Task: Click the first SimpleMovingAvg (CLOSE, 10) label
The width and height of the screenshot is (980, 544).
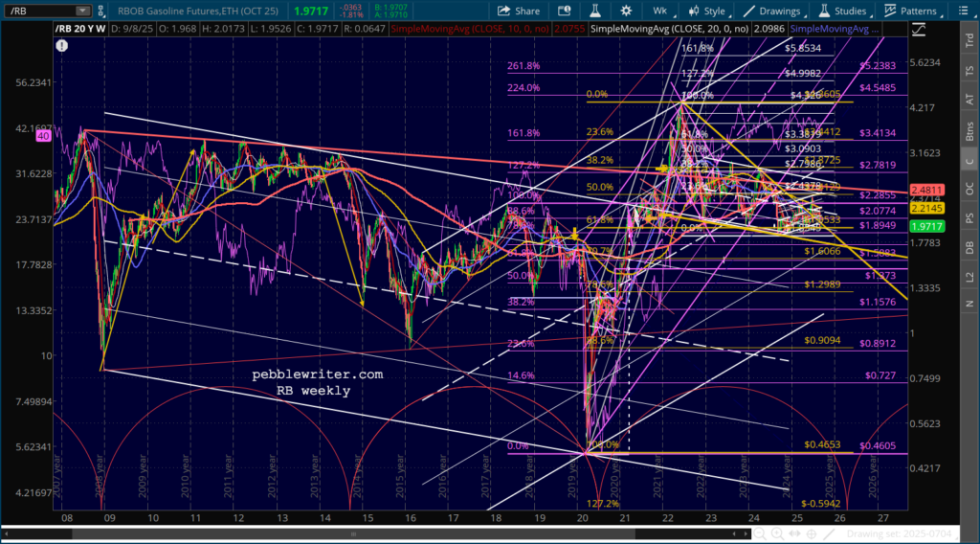Action: click(470, 29)
